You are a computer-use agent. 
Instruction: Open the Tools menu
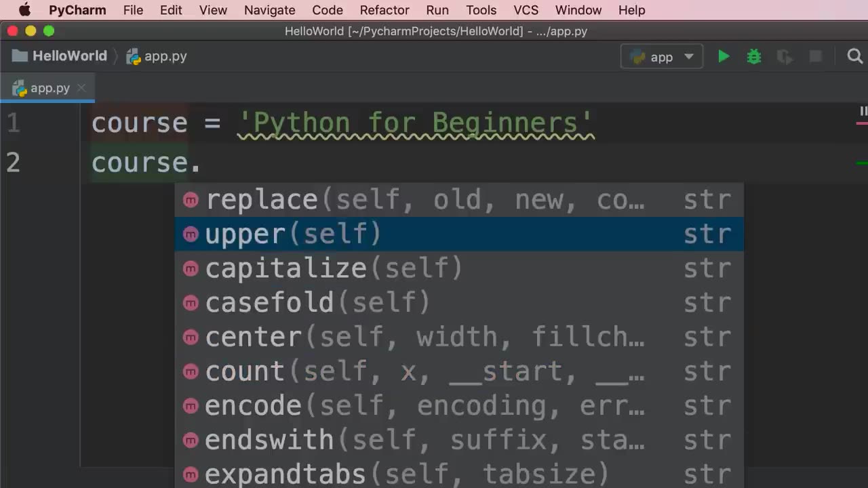481,10
